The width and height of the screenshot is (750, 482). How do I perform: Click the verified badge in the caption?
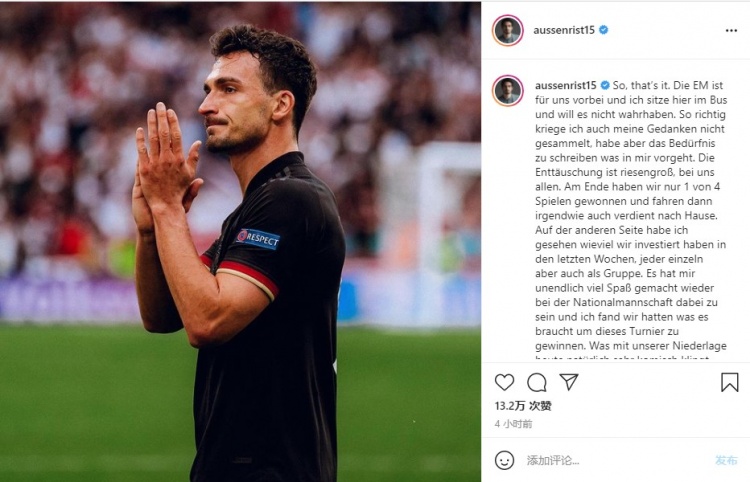pyautogui.click(x=605, y=85)
